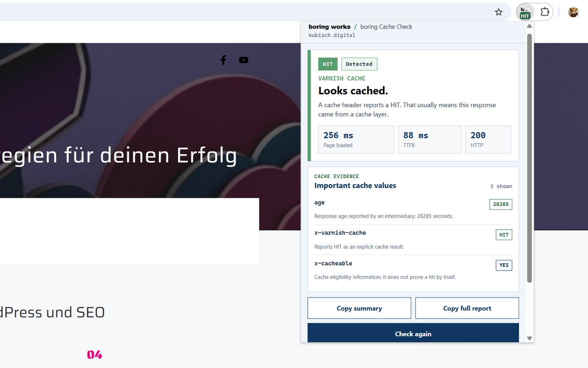This screenshot has width=588, height=368.
Task: Open the browser profile avatar
Action: click(573, 12)
